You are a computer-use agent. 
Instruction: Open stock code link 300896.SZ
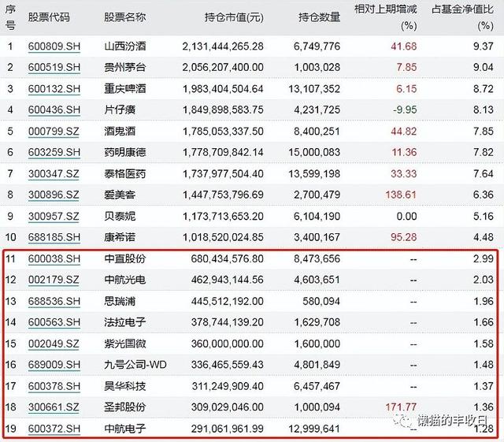click(x=54, y=195)
